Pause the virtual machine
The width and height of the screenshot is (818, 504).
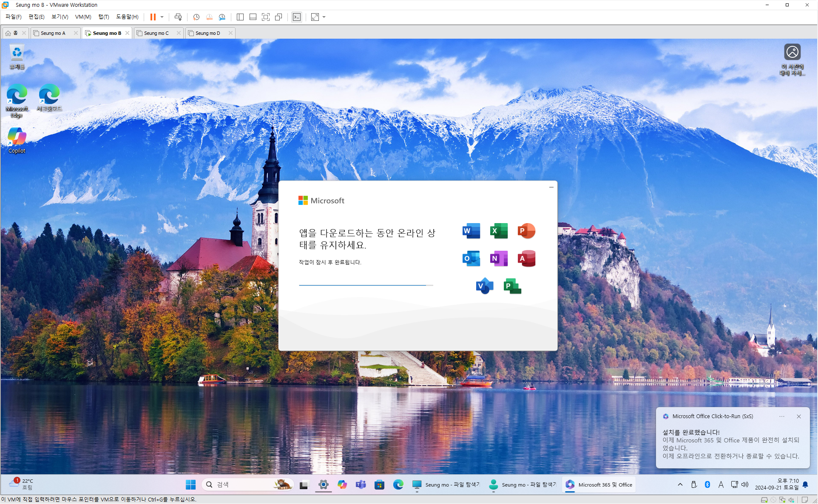[x=153, y=17]
